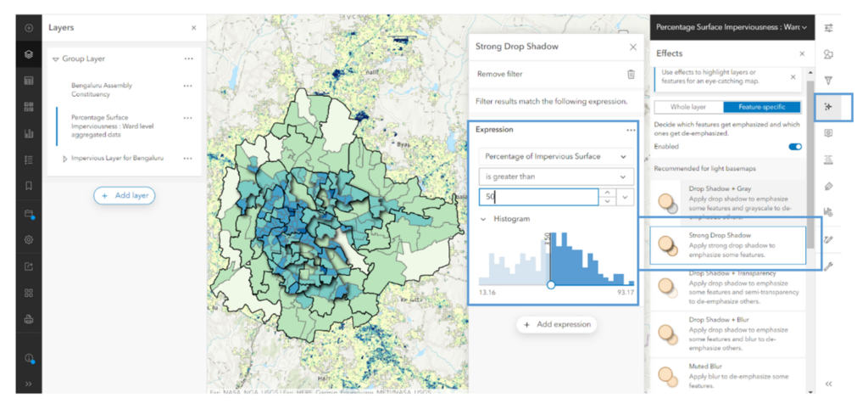868x409 pixels.
Task: Click the Add expression button
Action: 555,324
